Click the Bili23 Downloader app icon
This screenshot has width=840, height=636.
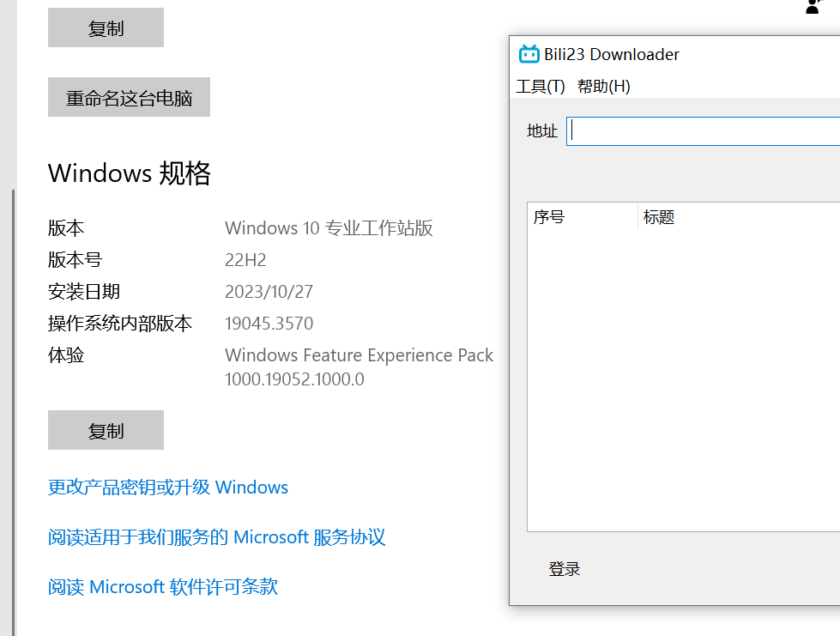pos(529,54)
